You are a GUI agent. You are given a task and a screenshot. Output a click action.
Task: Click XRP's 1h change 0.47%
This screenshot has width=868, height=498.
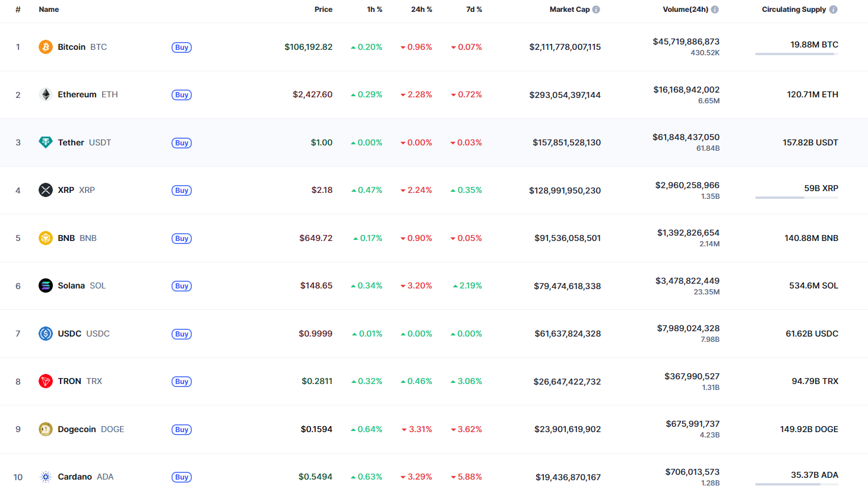point(366,190)
